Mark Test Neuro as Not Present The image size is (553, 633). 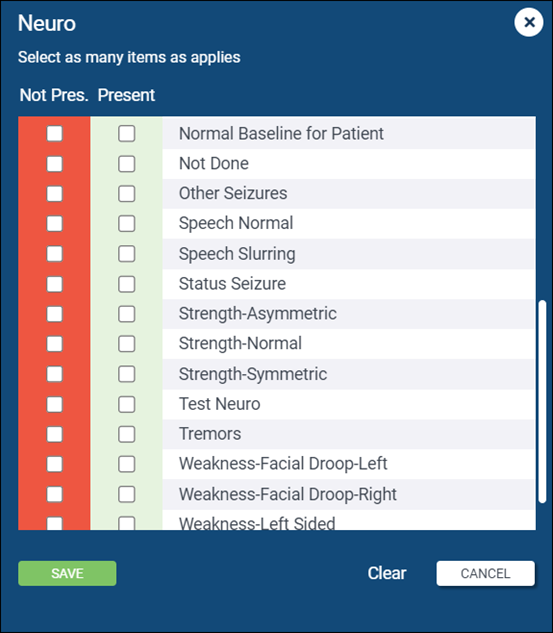(x=54, y=404)
